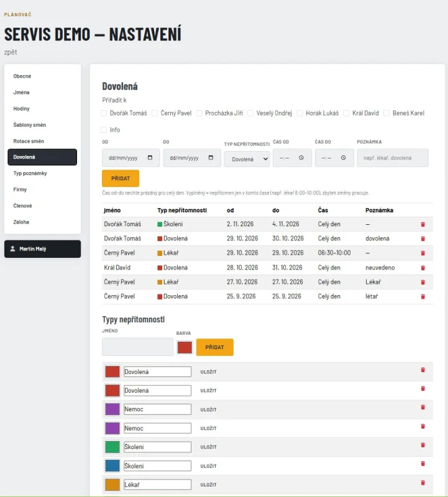Toggle the Info checkbox
Image resolution: width=448 pixels, height=497 pixels.
(104, 130)
